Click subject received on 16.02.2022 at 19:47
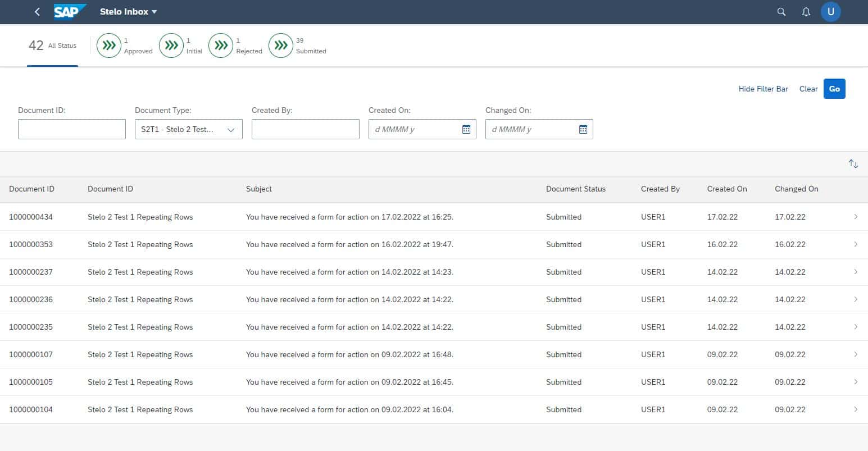Screen dimensions: 868x451 click(349, 244)
